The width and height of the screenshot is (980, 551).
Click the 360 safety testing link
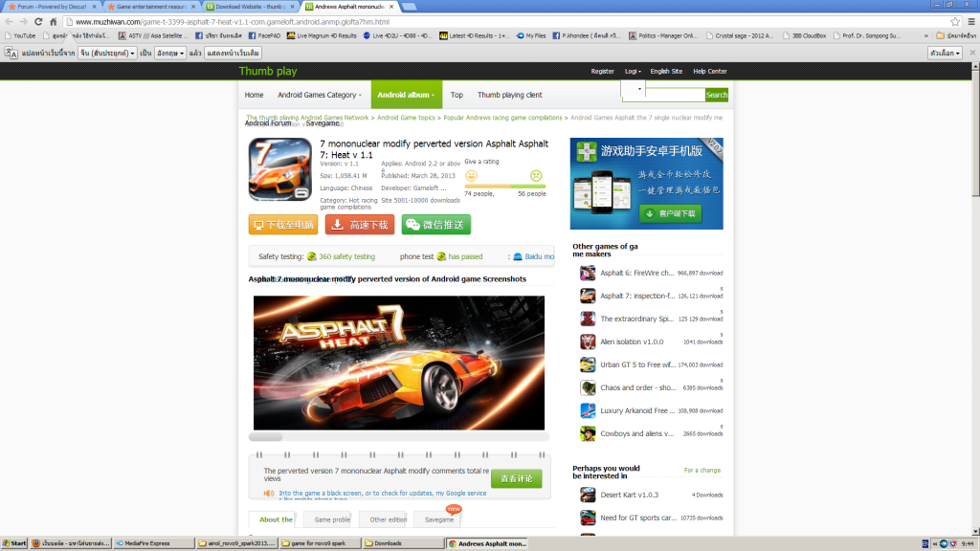tap(346, 256)
